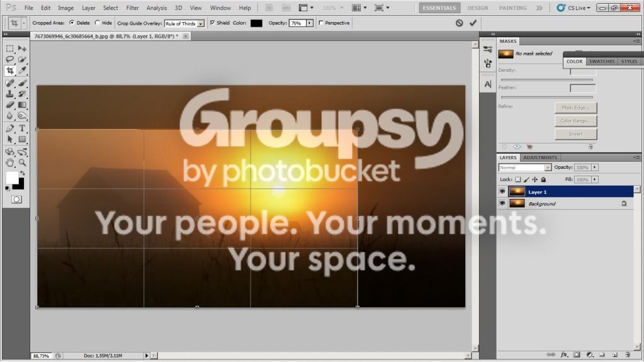Select the Hand tool
Image resolution: width=644 pixels, height=362 pixels.
pyautogui.click(x=10, y=162)
